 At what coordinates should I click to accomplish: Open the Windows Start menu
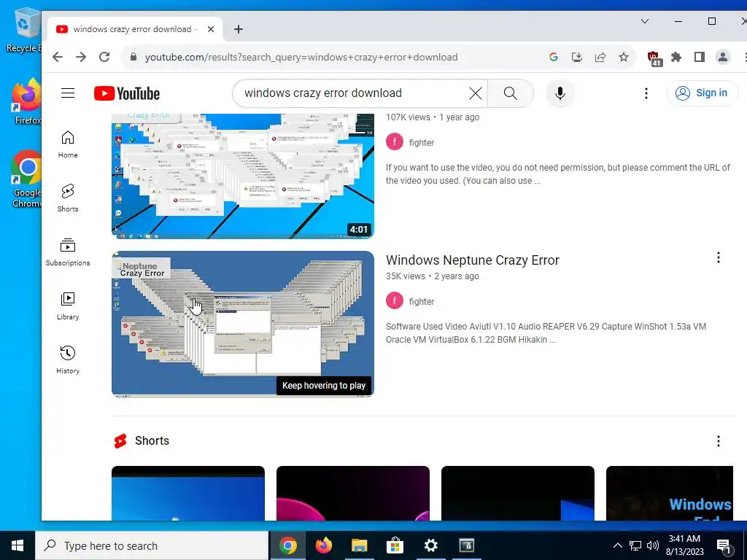18,545
